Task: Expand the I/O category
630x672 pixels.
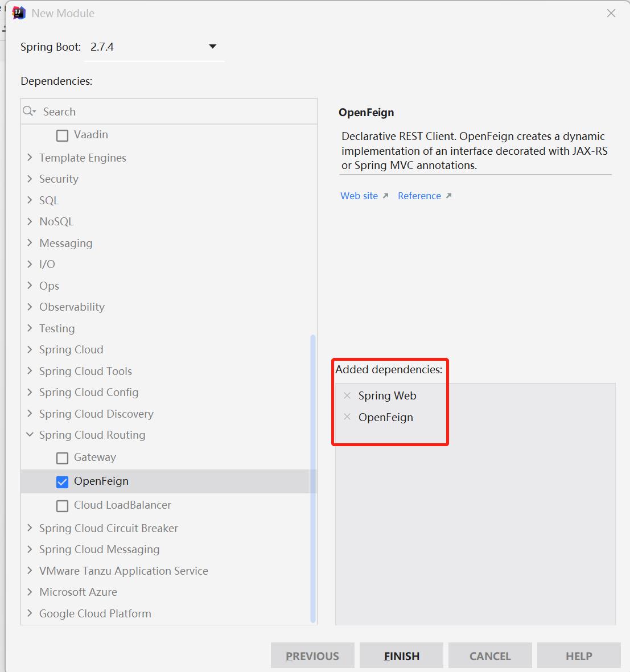Action: [30, 264]
